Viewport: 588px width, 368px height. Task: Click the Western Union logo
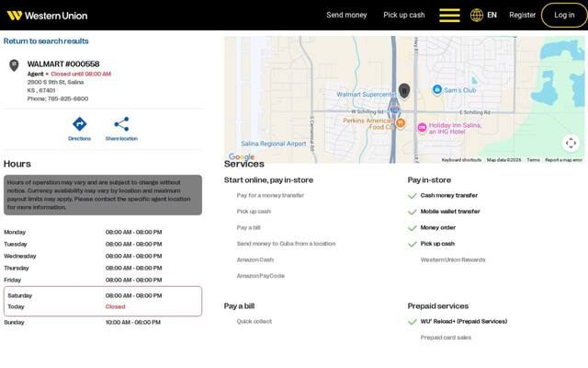[x=47, y=16]
